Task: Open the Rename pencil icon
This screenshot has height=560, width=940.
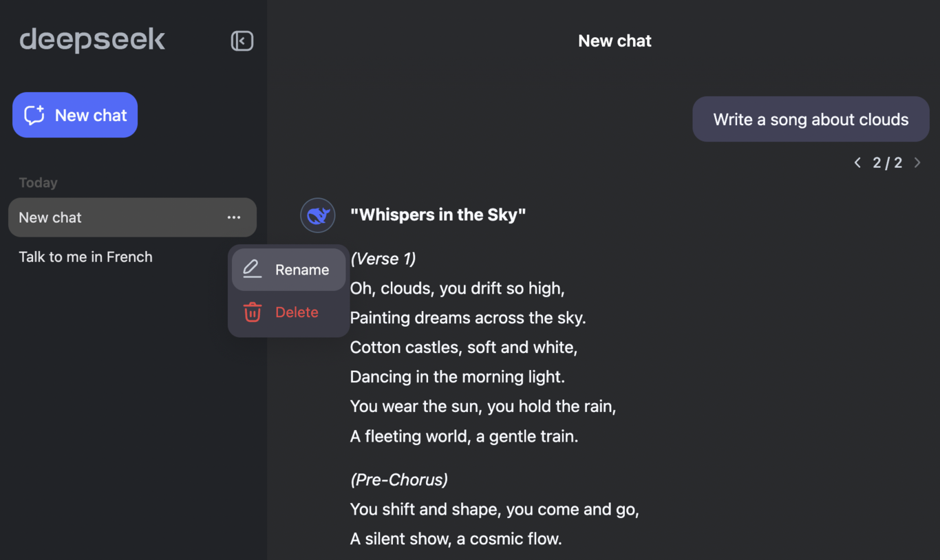Action: tap(252, 269)
